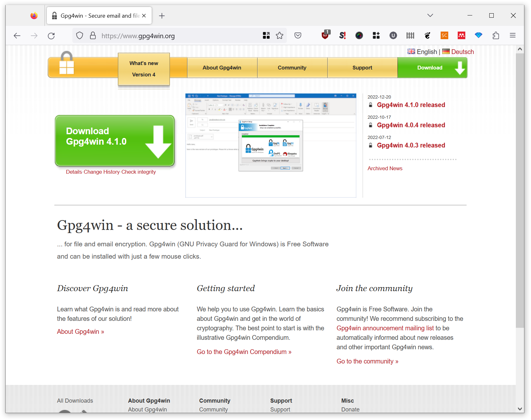Click footer Support link below heading
Screen dimensions: 531x420
pos(280,410)
